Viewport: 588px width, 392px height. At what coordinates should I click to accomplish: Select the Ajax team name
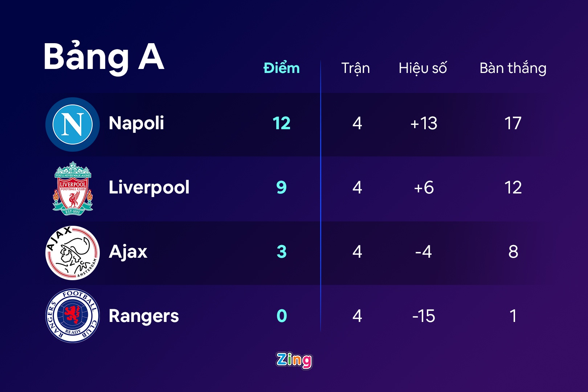tap(128, 252)
